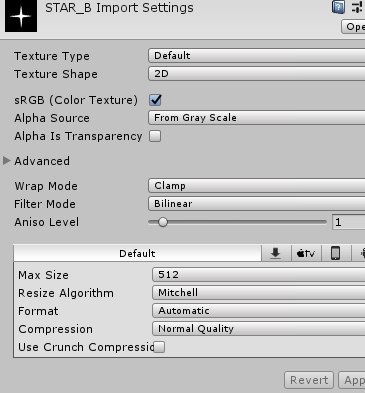Viewport: 365px width, 393px height.
Task: Select the Apple TV platform tab
Action: (306, 254)
